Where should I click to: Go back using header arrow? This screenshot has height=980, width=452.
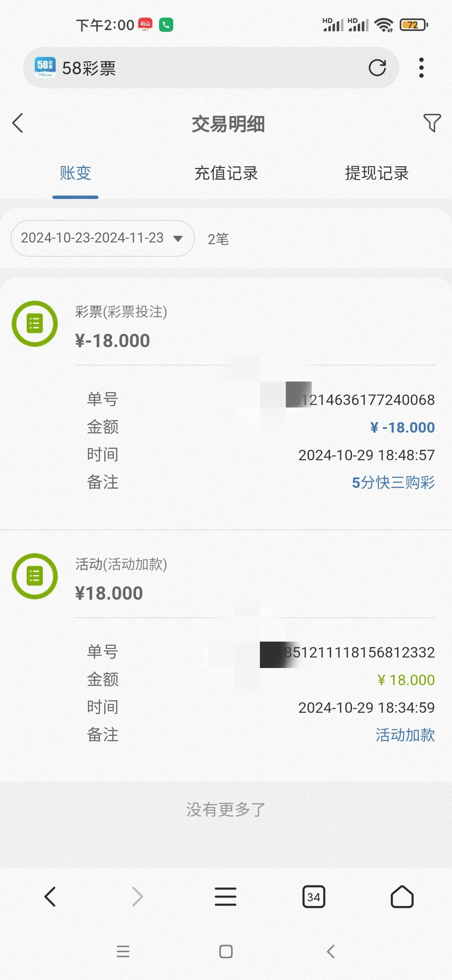18,123
